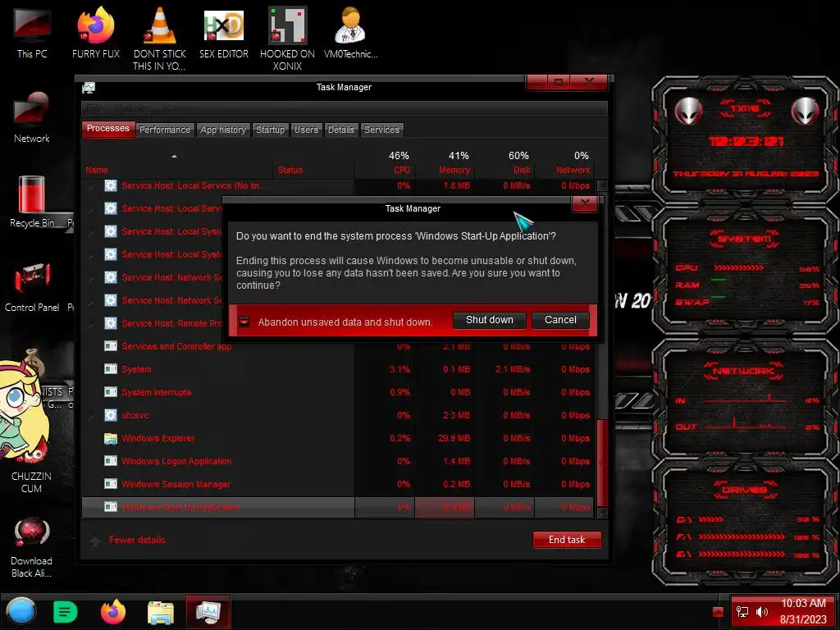This screenshot has height=630, width=840.
Task: Click the Start orb on taskbar
Action: click(21, 611)
